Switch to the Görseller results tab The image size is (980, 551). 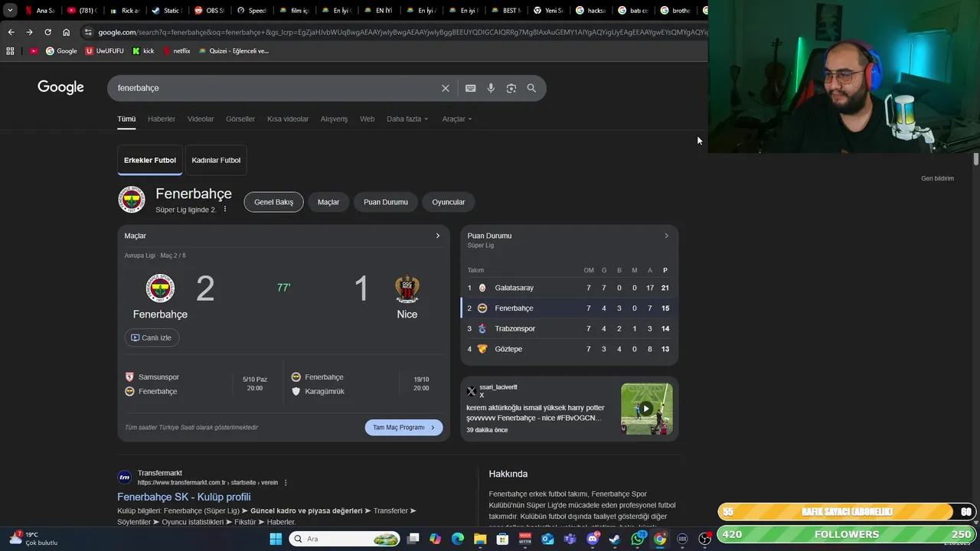click(x=240, y=119)
